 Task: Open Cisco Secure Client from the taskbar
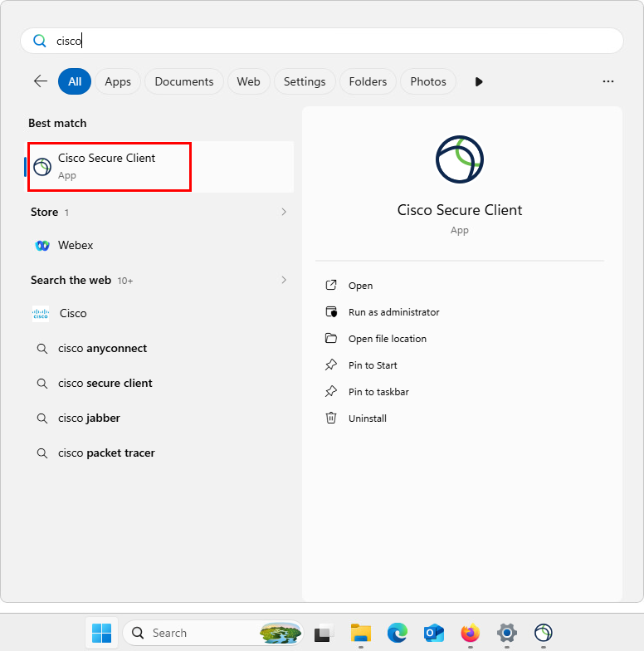tap(543, 633)
